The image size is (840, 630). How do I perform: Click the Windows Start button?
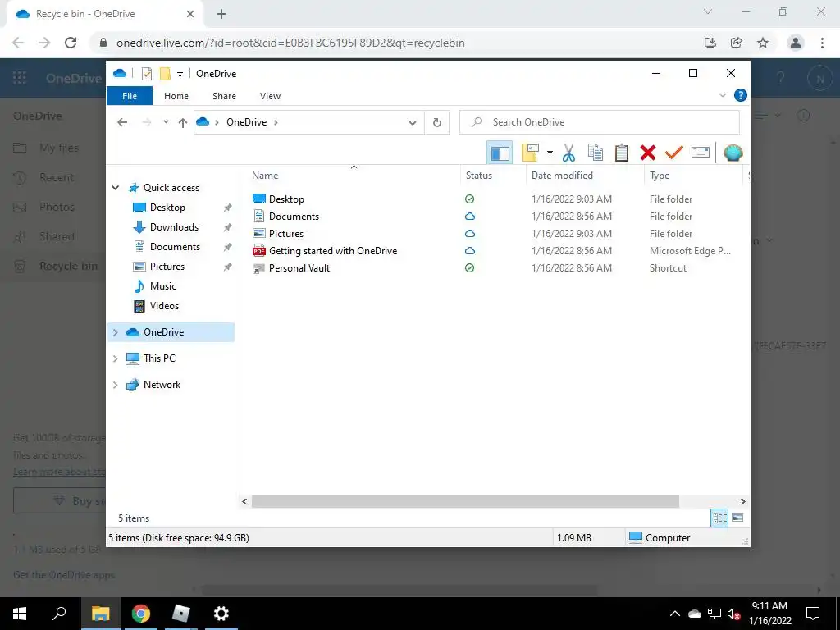pos(20,614)
